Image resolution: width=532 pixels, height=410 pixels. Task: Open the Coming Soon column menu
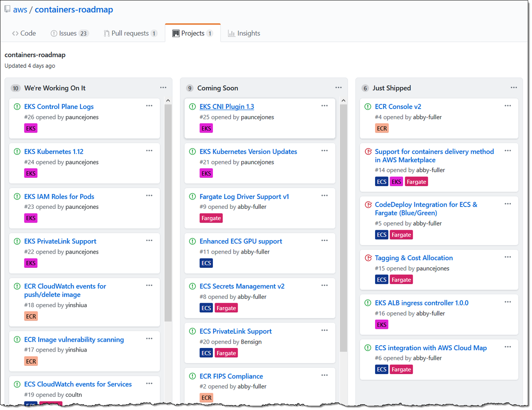coord(339,88)
